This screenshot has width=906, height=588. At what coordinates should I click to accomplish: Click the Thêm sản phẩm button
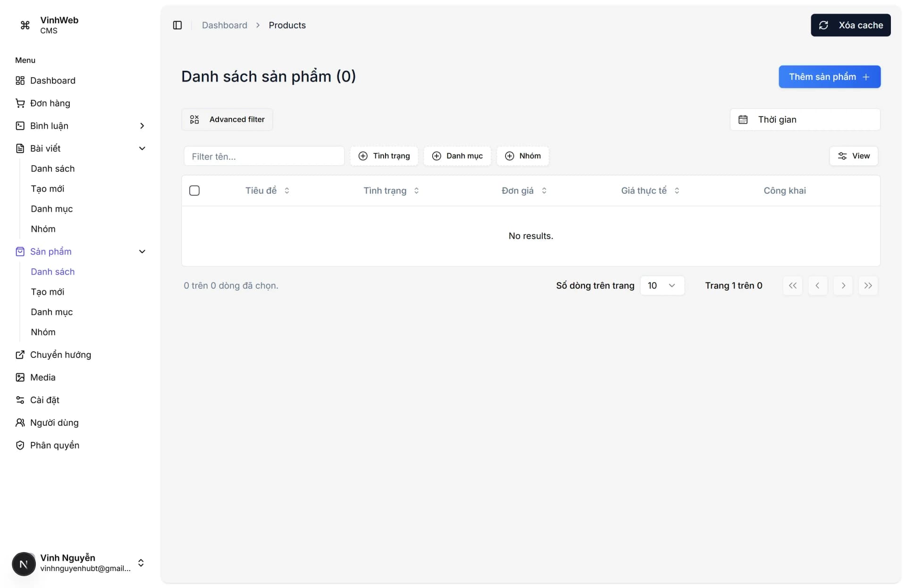point(829,76)
